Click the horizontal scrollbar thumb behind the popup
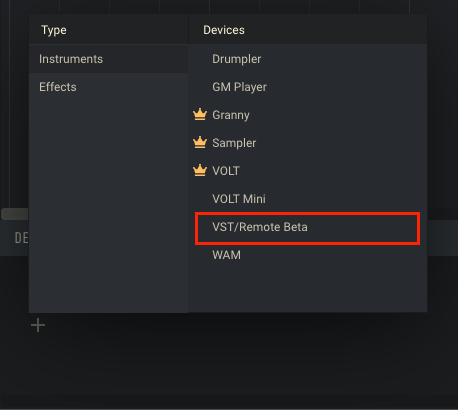 15,214
